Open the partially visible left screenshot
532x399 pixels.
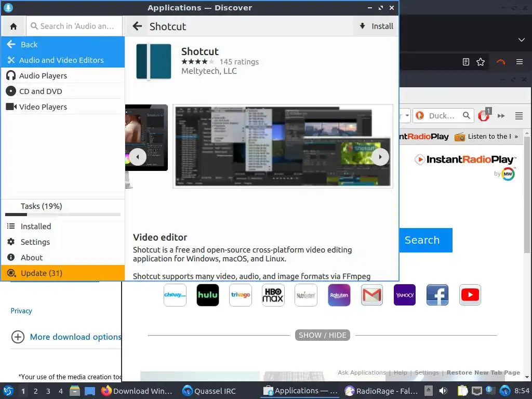point(146,138)
